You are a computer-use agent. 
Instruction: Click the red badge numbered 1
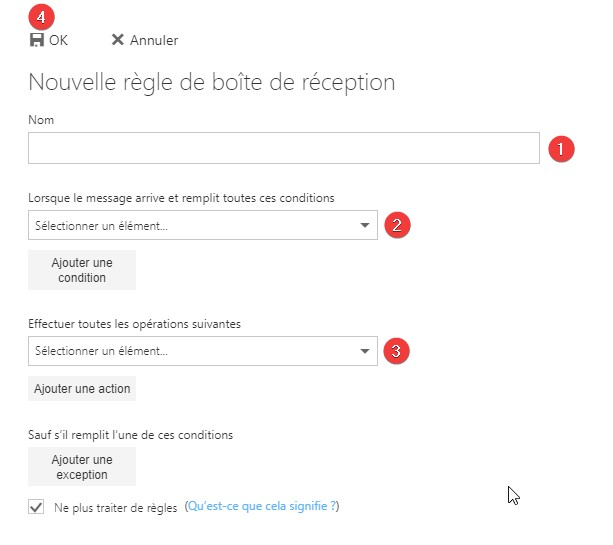click(561, 149)
